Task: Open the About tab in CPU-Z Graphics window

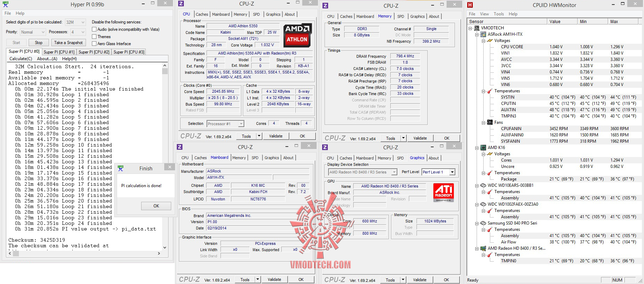Action: coord(434,158)
